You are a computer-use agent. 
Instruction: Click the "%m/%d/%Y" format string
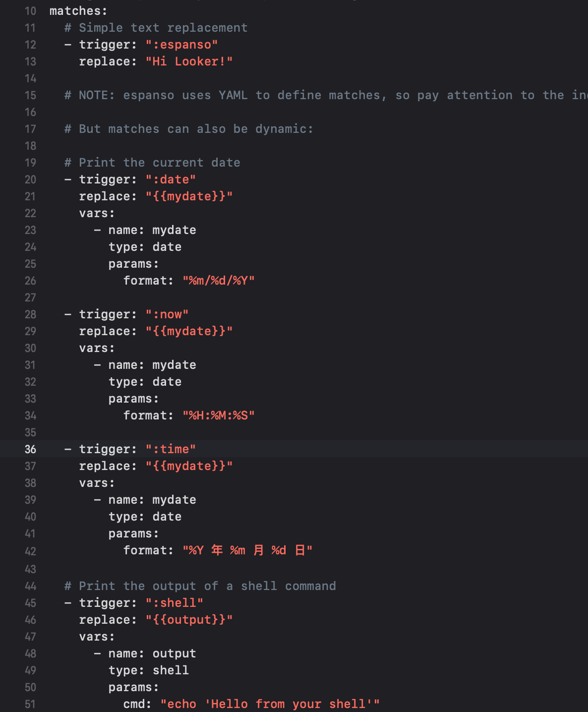point(218,281)
